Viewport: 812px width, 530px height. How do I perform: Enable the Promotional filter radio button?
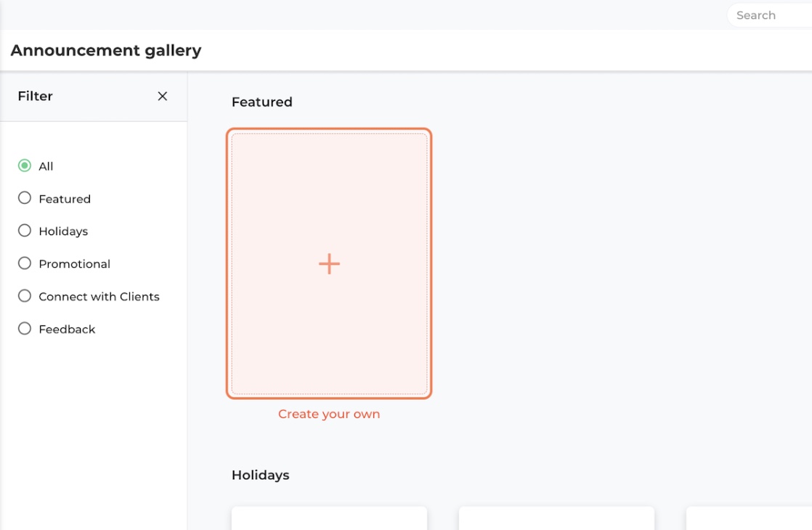point(25,264)
